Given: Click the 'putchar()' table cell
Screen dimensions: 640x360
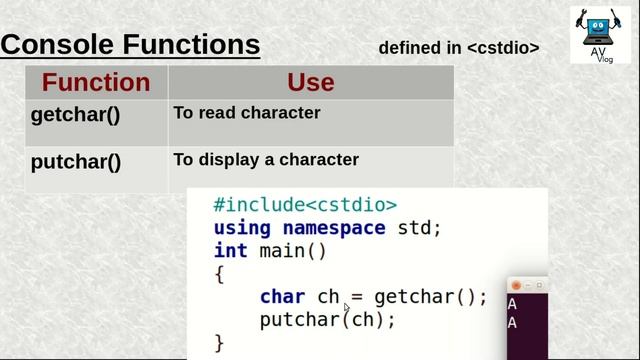Looking at the screenshot, I should click(96, 169).
